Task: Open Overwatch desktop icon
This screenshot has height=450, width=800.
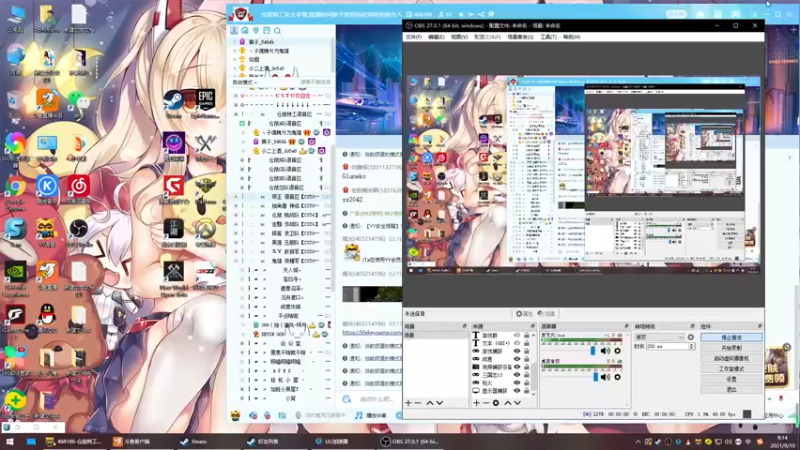Action: pyautogui.click(x=206, y=233)
